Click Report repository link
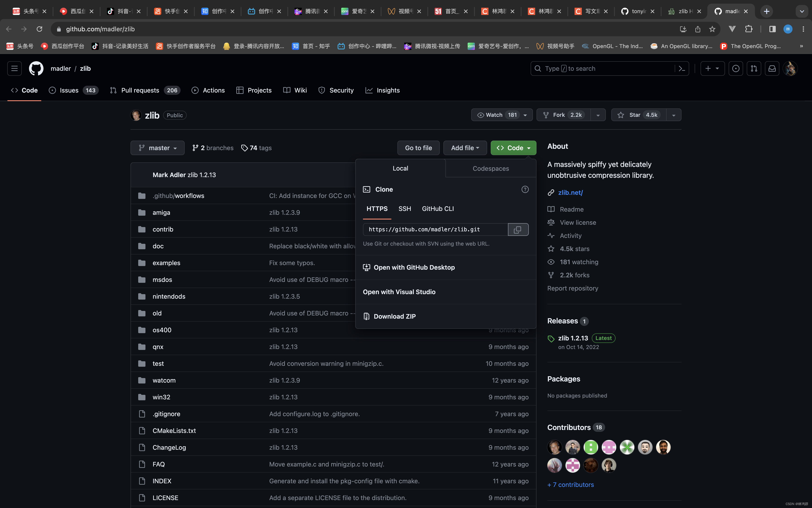Image resolution: width=812 pixels, height=508 pixels. point(573,288)
